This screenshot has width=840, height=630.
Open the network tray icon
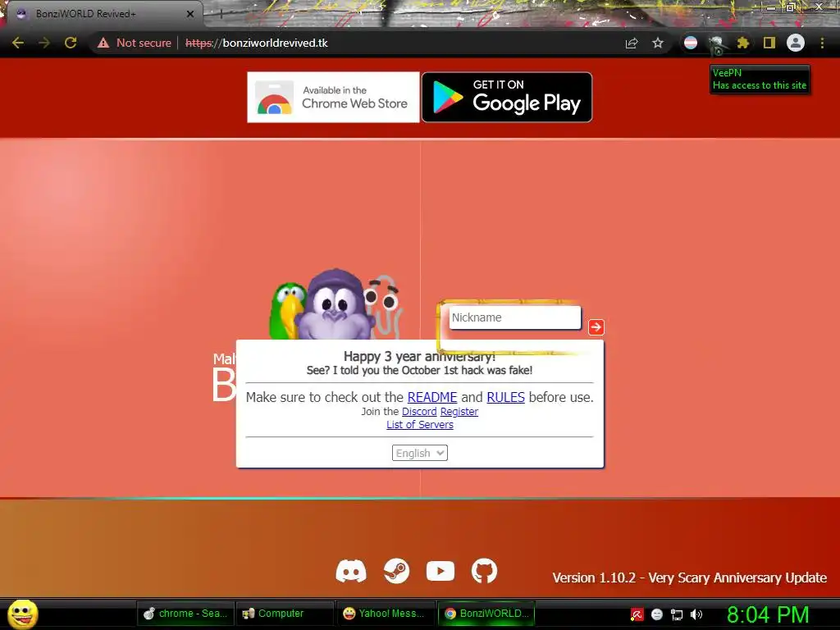(677, 614)
